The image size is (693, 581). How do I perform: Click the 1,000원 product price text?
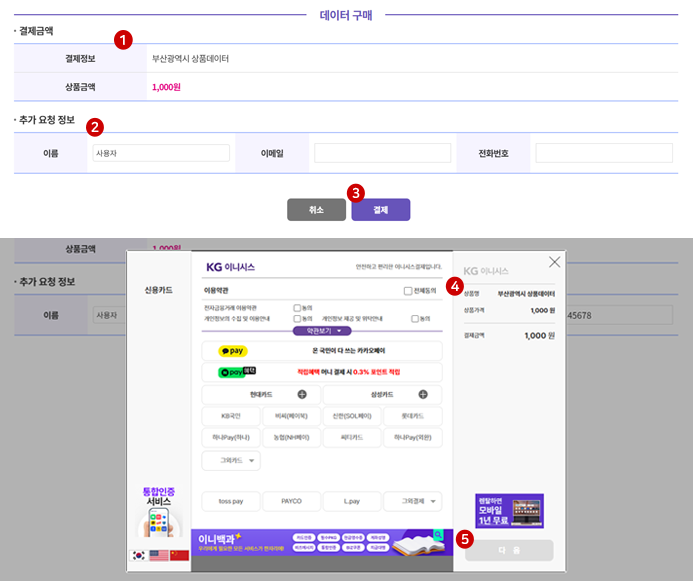[x=166, y=87]
